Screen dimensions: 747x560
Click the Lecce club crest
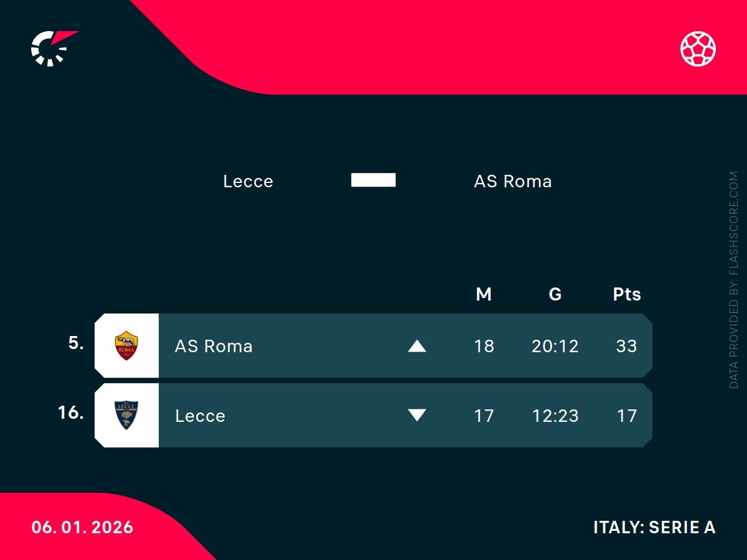tap(126, 416)
